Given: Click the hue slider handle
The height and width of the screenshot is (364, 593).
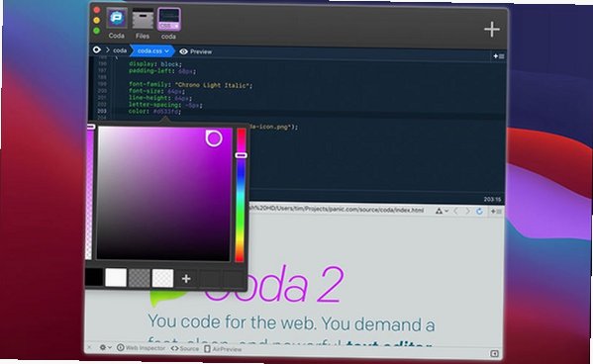Looking at the screenshot, I should click(241, 155).
